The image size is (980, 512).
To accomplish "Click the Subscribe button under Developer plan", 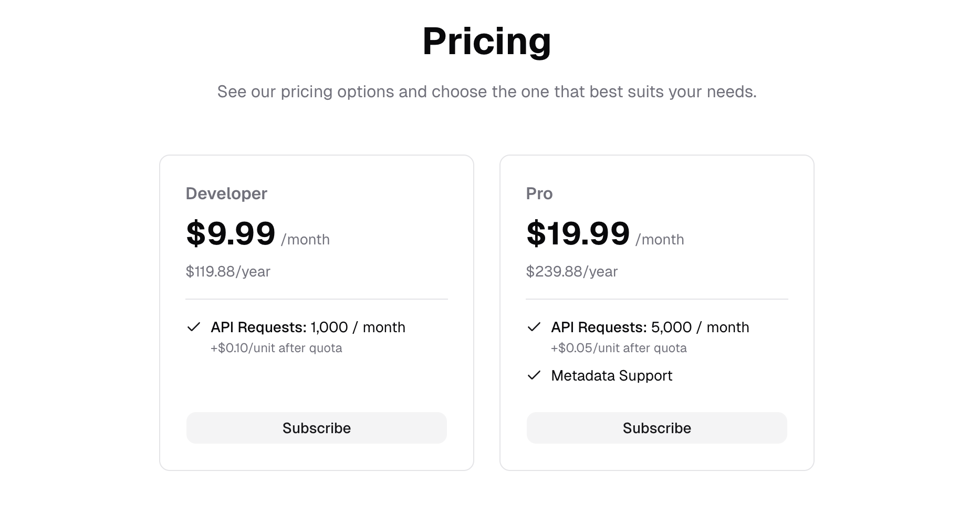I will pos(316,428).
